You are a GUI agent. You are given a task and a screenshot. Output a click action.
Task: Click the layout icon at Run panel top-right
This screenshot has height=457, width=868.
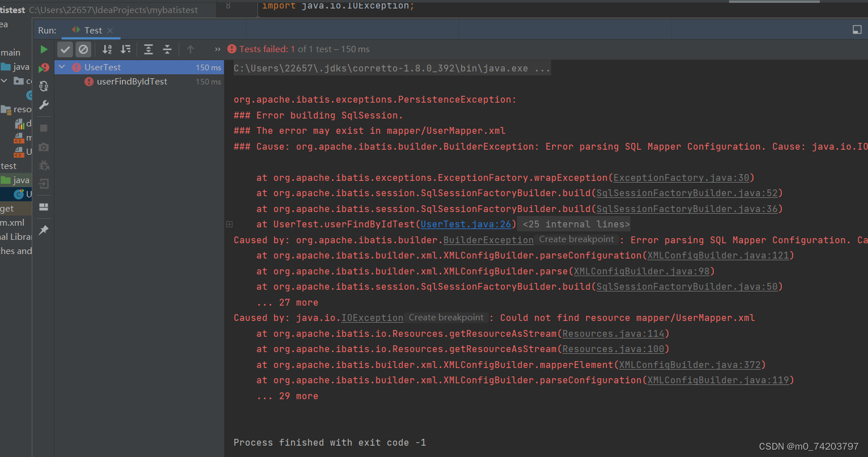(857, 29)
